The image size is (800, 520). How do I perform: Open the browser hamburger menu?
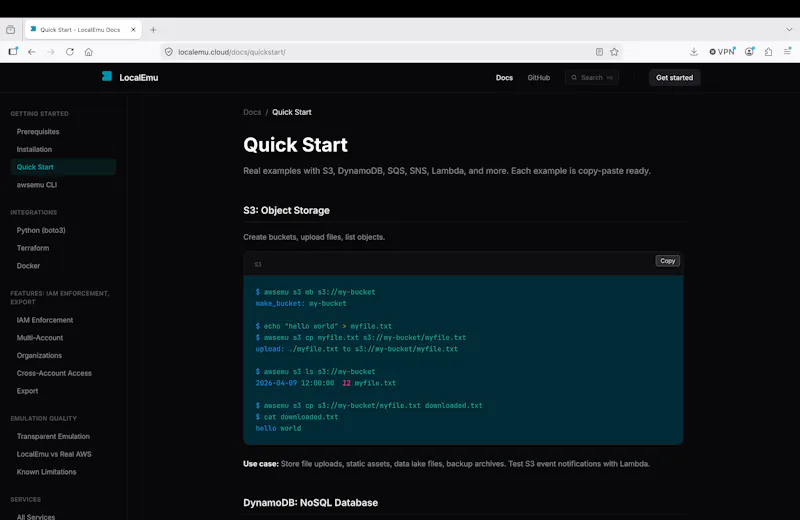(x=787, y=52)
